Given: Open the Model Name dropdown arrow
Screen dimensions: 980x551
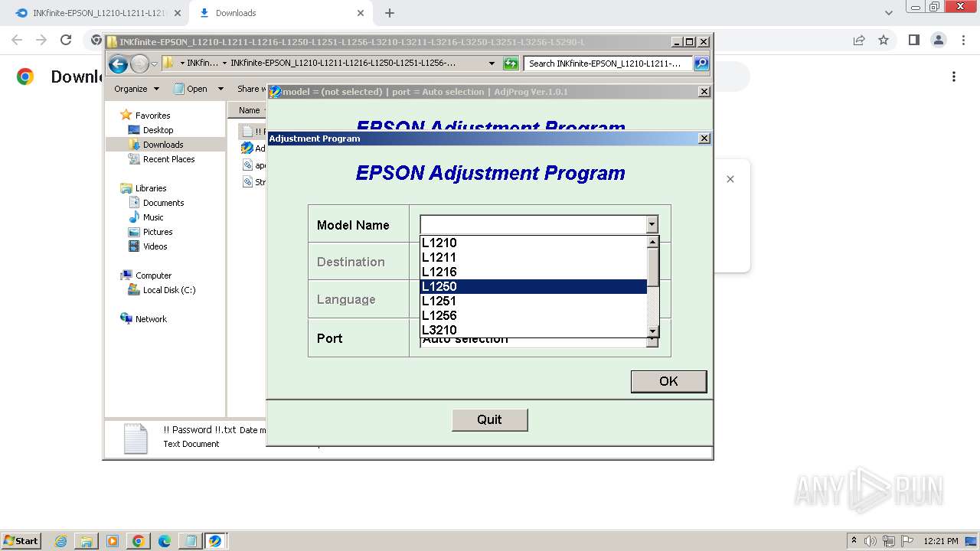Looking at the screenshot, I should click(x=652, y=224).
